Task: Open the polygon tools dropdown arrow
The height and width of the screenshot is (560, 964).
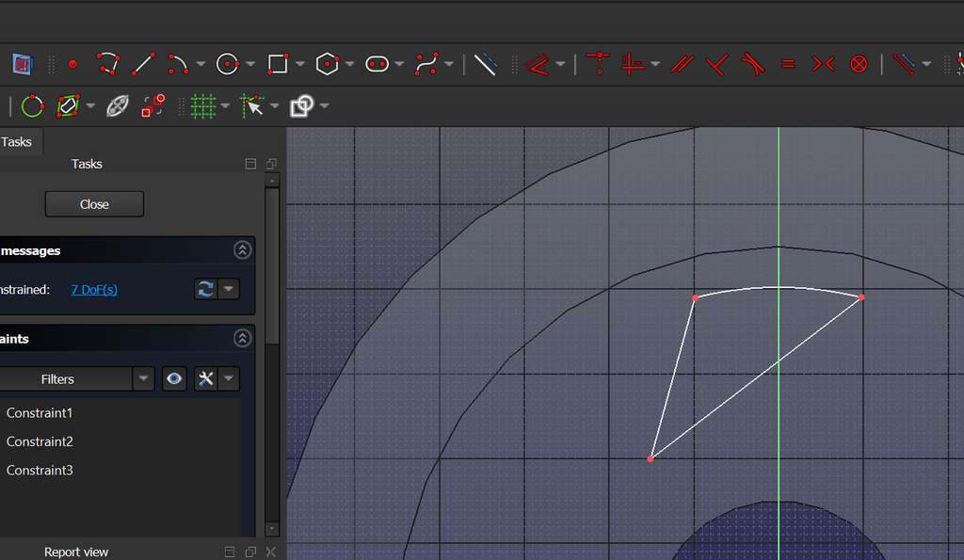Action: coord(349,64)
